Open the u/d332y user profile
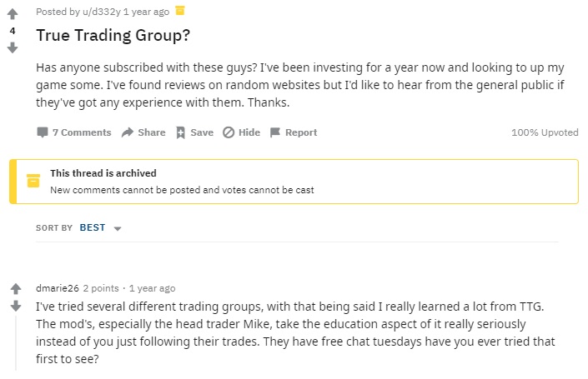The height and width of the screenshot is (379, 588). (102, 12)
